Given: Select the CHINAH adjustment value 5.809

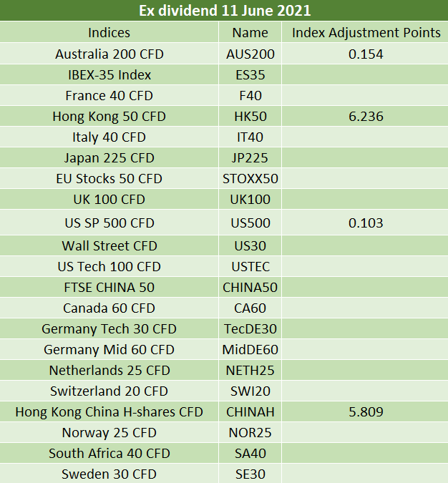Looking at the screenshot, I should 366,411.
